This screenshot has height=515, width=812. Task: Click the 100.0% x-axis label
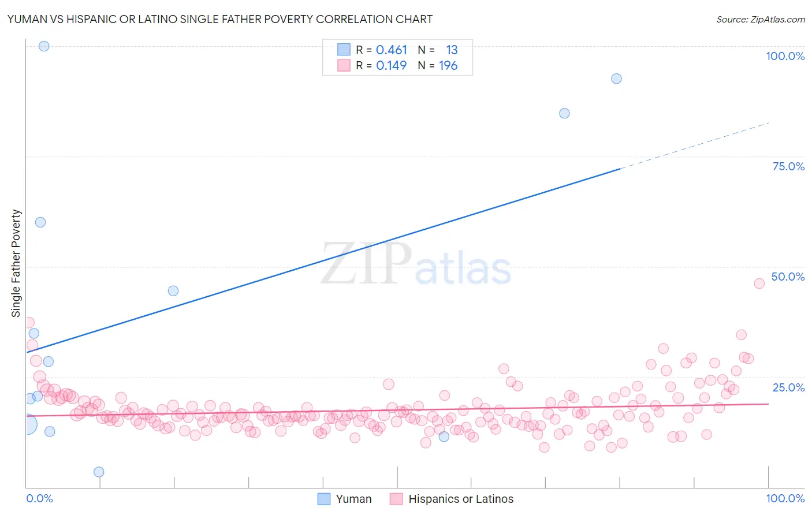coord(785,498)
